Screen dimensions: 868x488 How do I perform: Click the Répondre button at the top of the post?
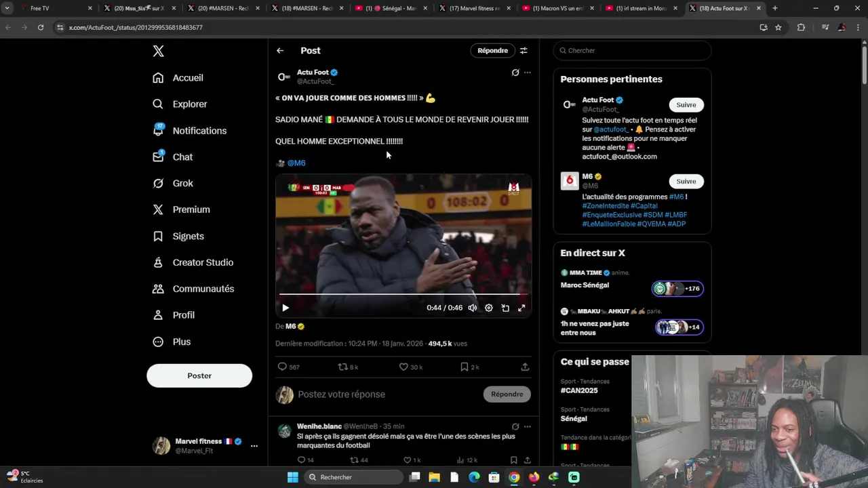(x=492, y=51)
